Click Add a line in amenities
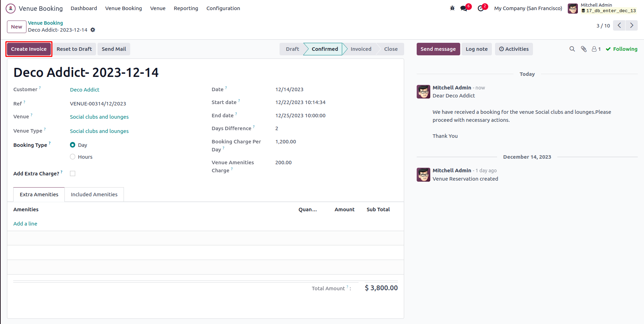644x324 pixels. coord(25,224)
